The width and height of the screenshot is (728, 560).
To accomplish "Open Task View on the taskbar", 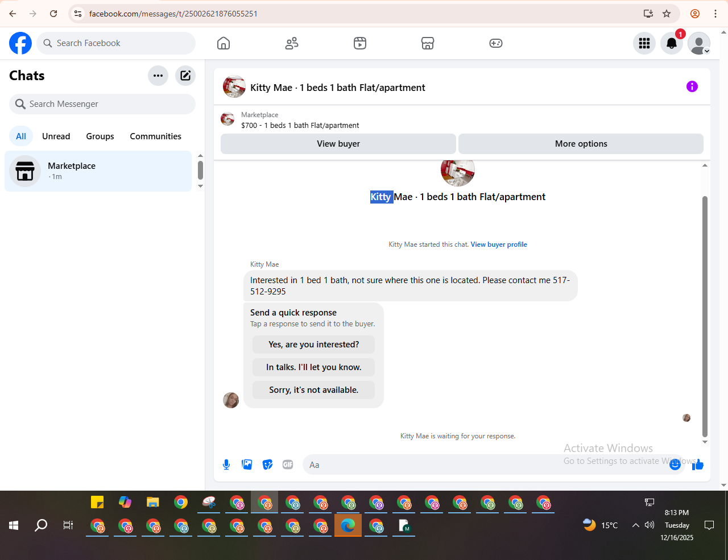I will coord(68,525).
